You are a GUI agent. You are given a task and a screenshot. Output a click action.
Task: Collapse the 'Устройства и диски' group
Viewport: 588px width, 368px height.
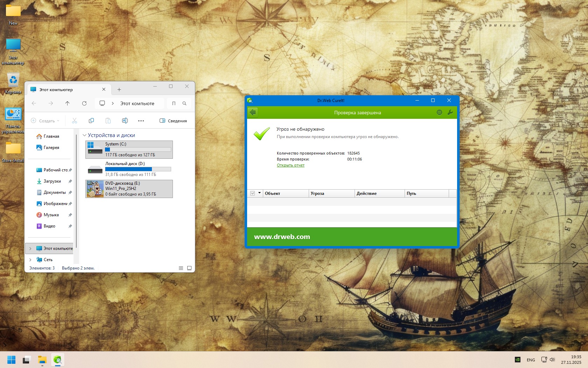[84, 135]
